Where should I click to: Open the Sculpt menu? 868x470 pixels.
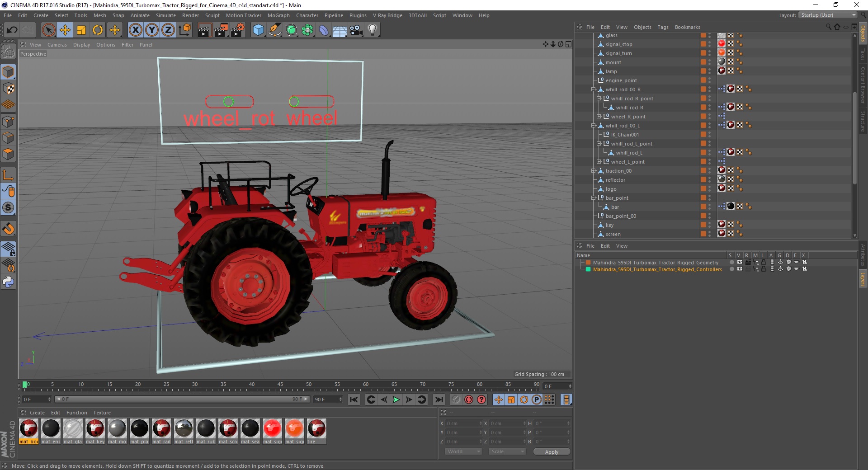click(x=212, y=15)
